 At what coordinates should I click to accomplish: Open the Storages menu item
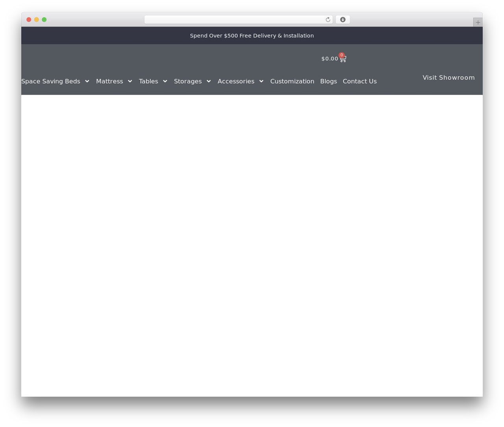(x=188, y=81)
